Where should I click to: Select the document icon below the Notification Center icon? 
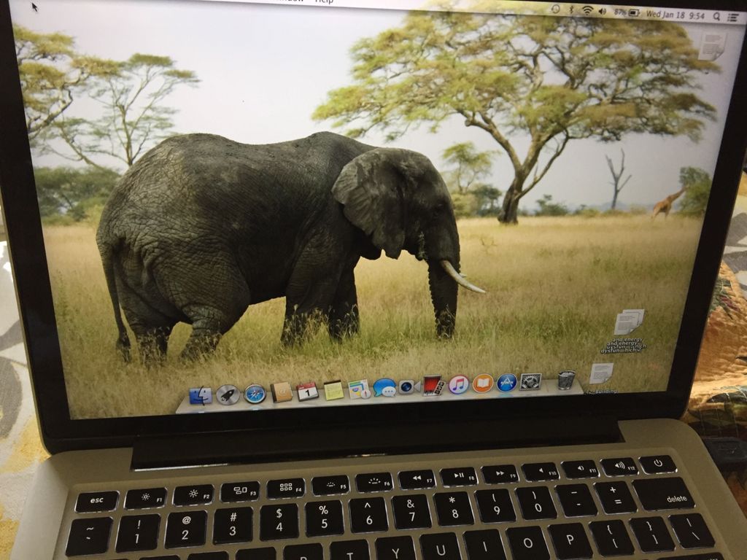[712, 46]
